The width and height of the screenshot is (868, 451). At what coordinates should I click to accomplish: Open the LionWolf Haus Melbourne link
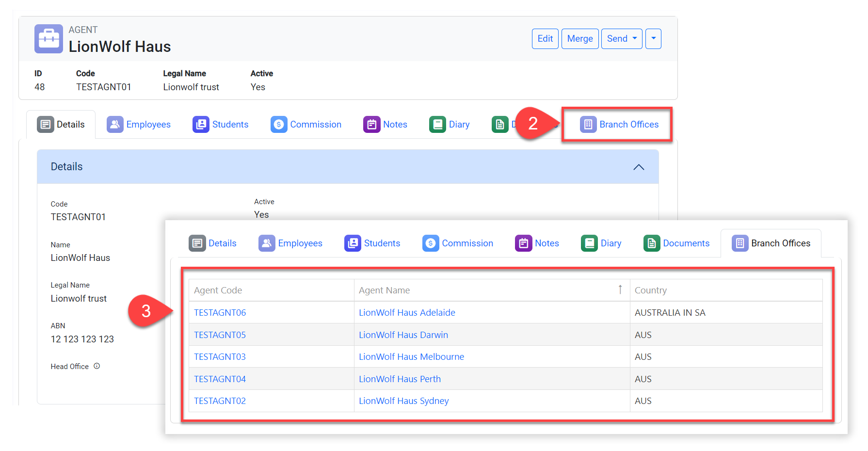click(411, 357)
